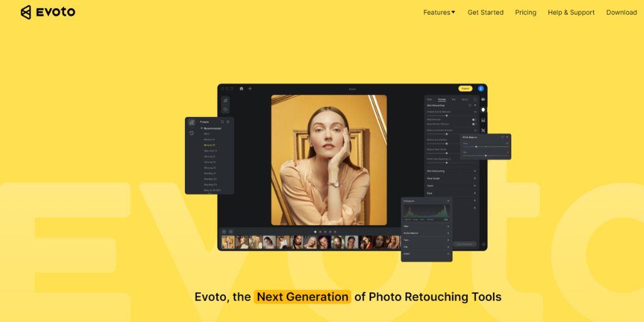Open the Download link in the navigation
The height and width of the screenshot is (322, 644).
[x=621, y=13]
